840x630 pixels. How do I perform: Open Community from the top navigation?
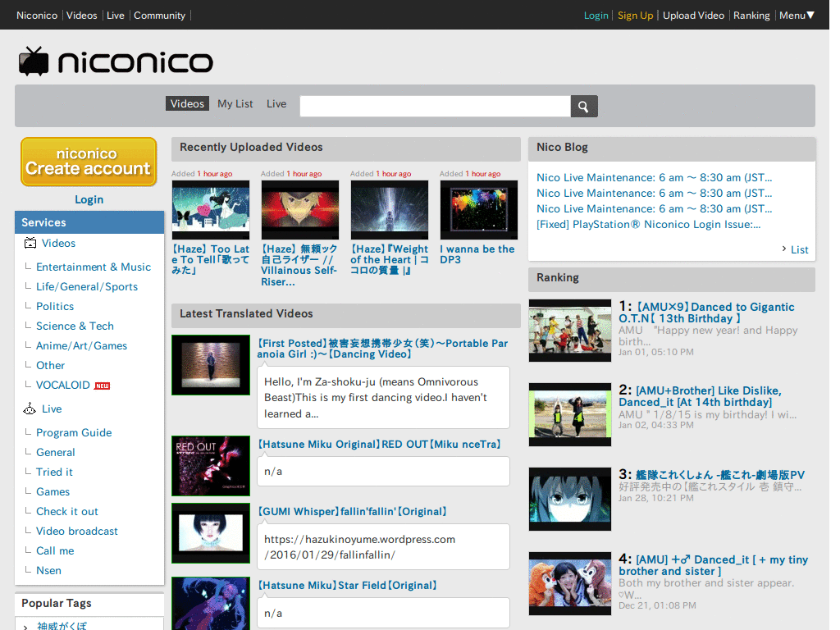159,15
